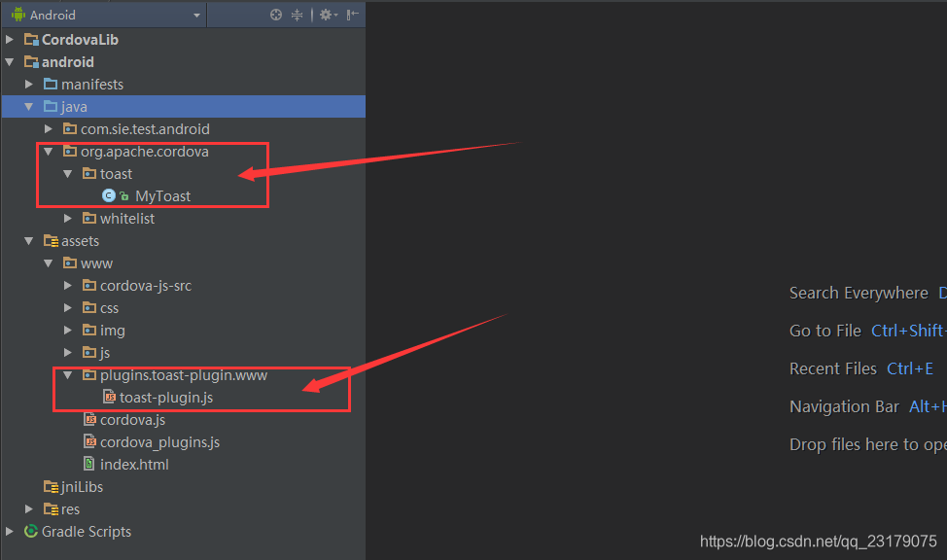This screenshot has height=560, width=947.
Task: Collapse the android module arrow
Action: pyautogui.click(x=10, y=62)
